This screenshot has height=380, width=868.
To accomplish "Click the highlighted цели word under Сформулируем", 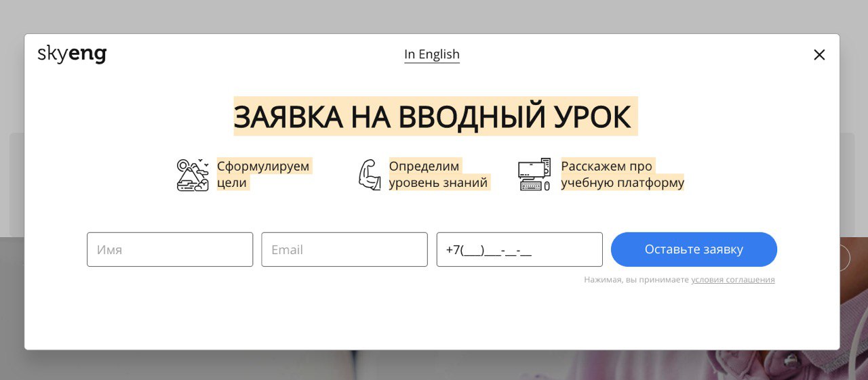I will (x=233, y=183).
